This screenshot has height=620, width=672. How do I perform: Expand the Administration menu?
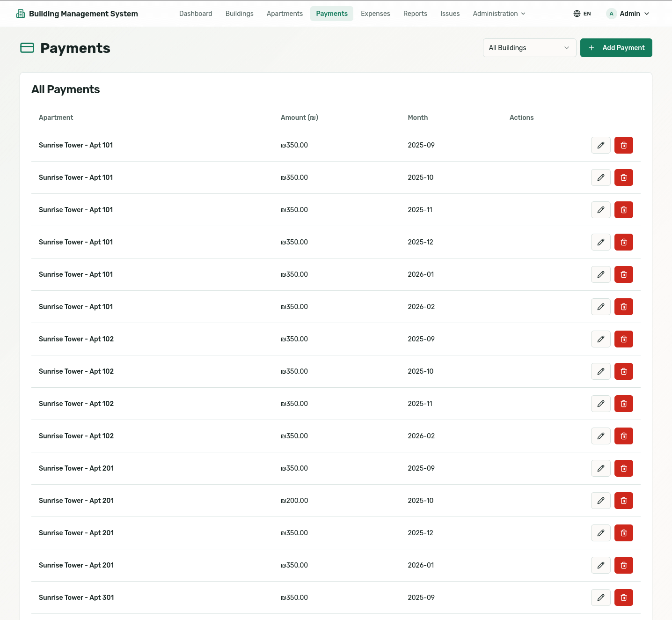coord(499,14)
